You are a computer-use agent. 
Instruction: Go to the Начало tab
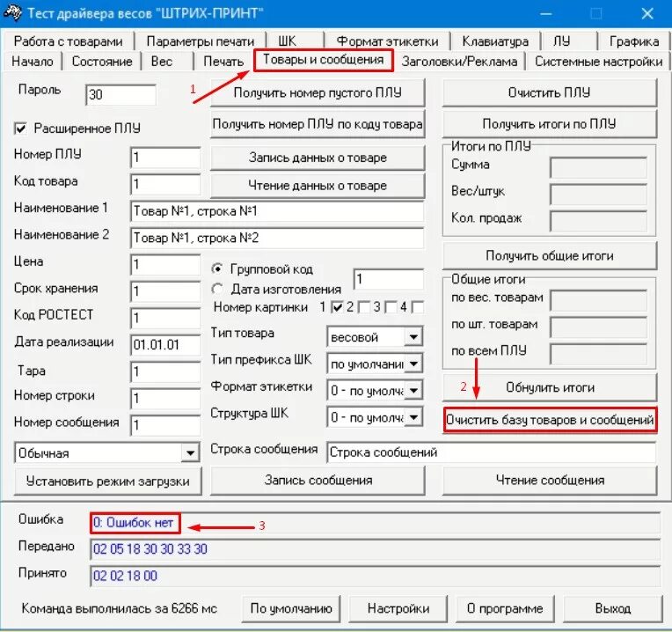click(x=33, y=62)
